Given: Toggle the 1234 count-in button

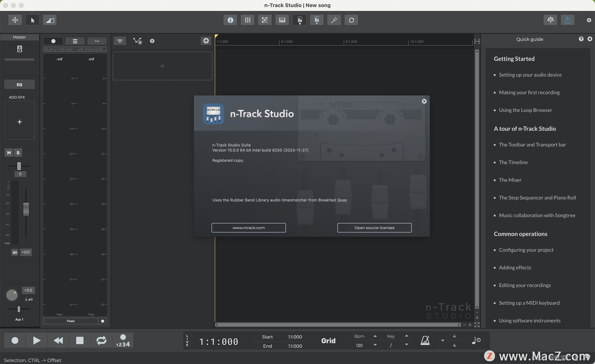Looking at the screenshot, I should pyautogui.click(x=123, y=340).
